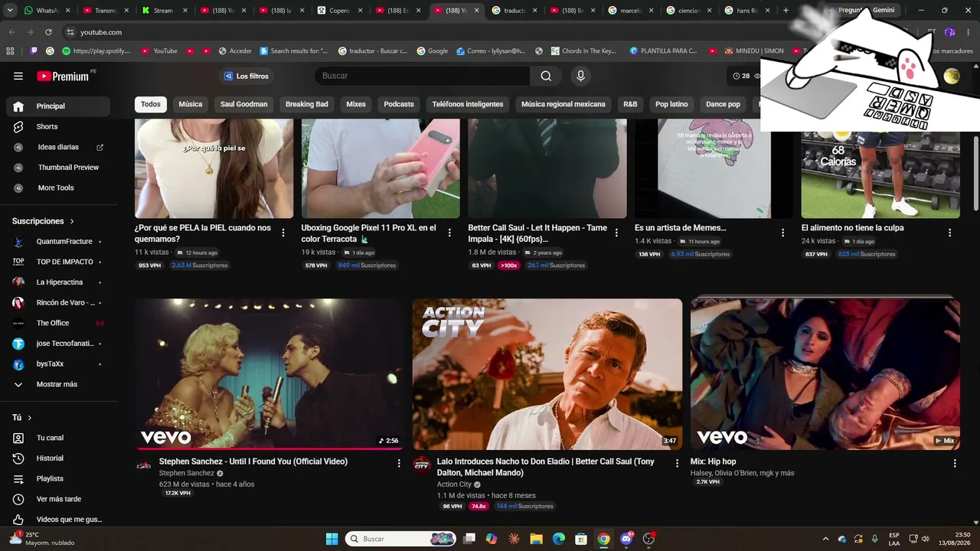Viewport: 980px width, 551px height.
Task: Expand the Suscripciones section
Action: tap(44, 221)
